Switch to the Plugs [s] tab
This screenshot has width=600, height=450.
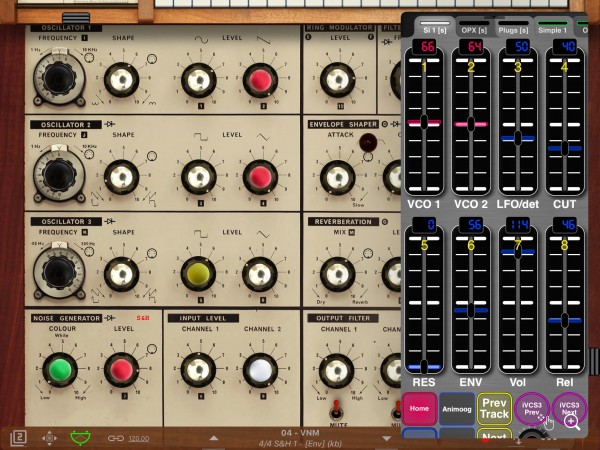513,30
